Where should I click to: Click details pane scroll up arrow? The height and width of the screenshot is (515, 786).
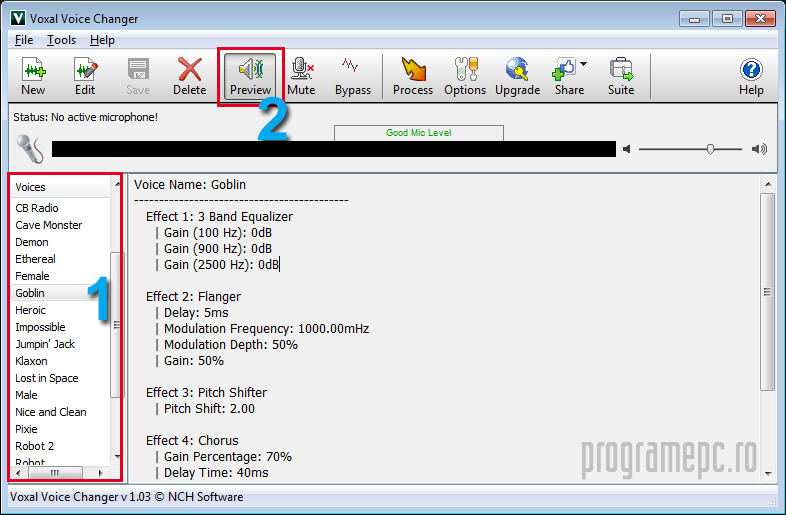point(768,185)
